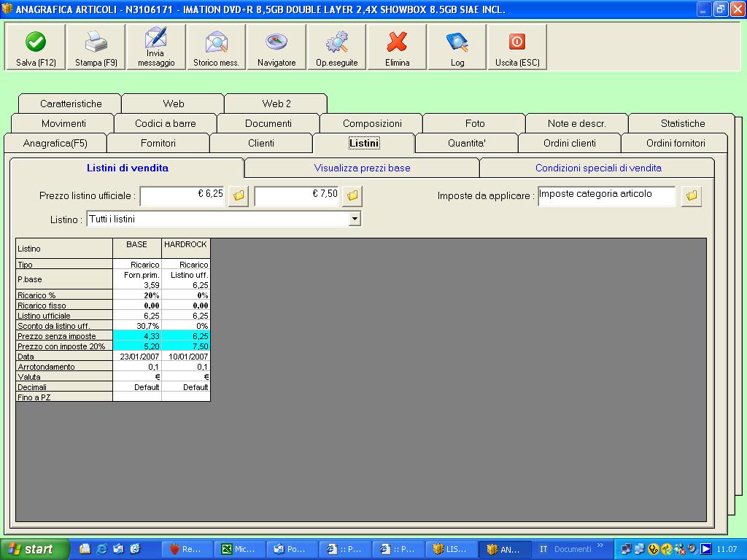
Task: Switch to the LIS... taskbar window
Action: (x=451, y=549)
